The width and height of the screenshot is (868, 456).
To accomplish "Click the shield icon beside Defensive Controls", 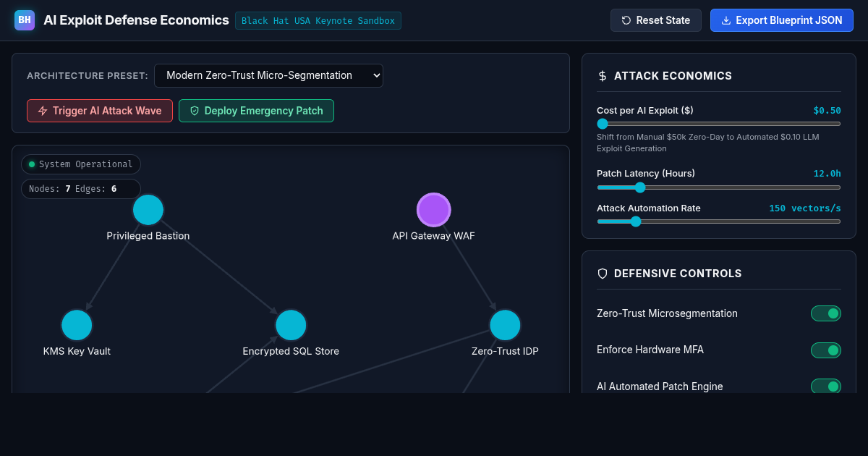I will pos(603,274).
